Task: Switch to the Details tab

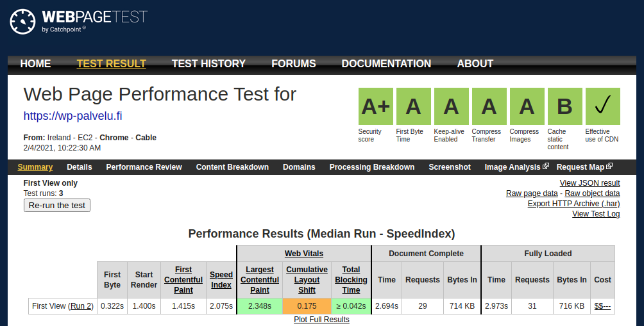Action: point(80,167)
